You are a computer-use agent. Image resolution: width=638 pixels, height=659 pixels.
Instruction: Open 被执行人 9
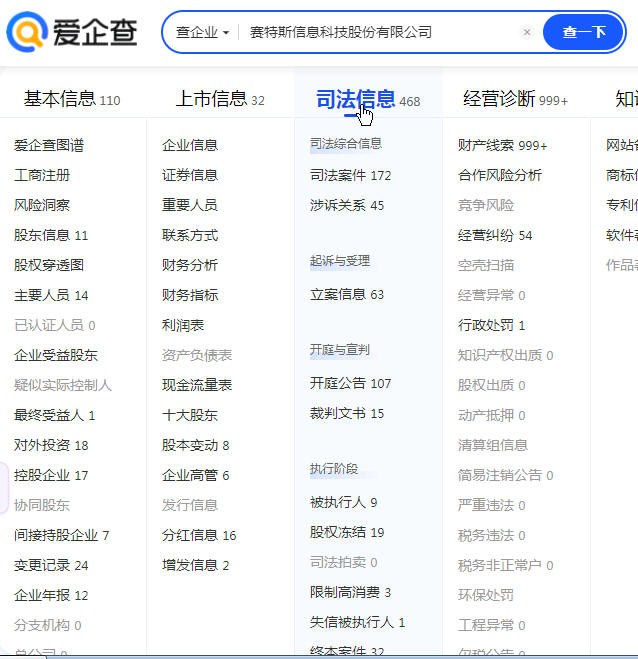tap(343, 502)
